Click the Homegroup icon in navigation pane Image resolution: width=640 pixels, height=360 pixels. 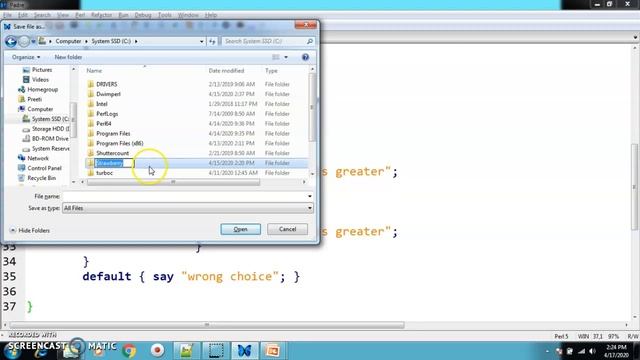pos(21,89)
